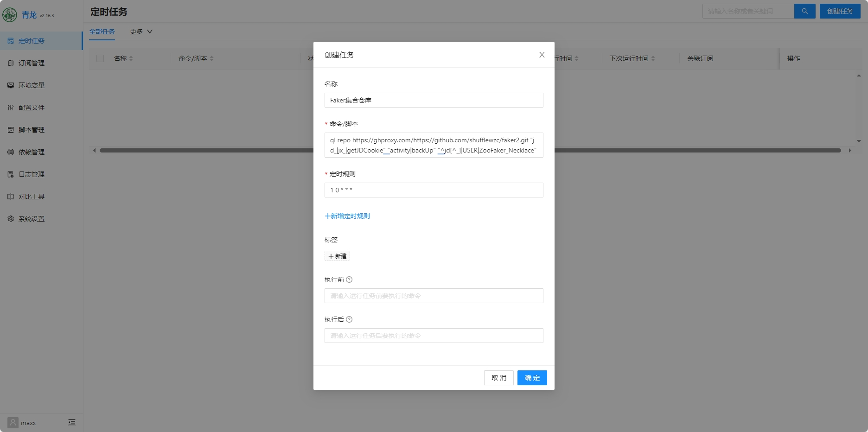Sort by the 命令/脚本 column
The height and width of the screenshot is (432, 868).
point(212,58)
